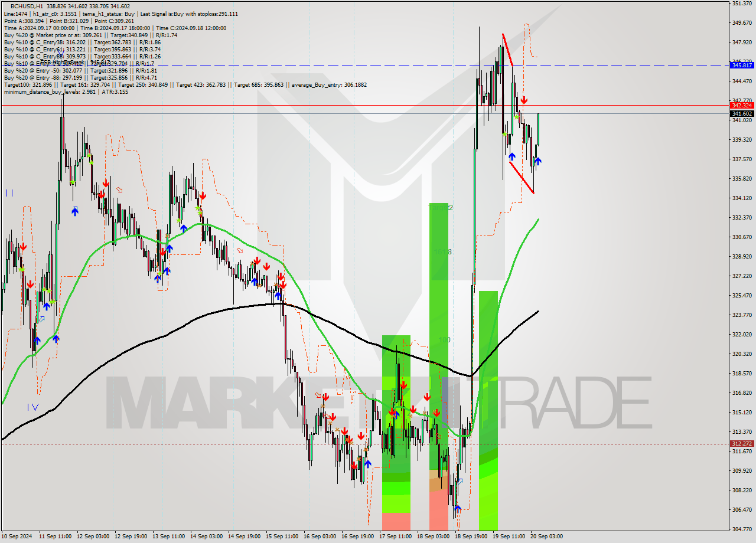Select the 322.020 price axis label
Image resolution: width=756 pixels, height=543 pixels.
742,335
